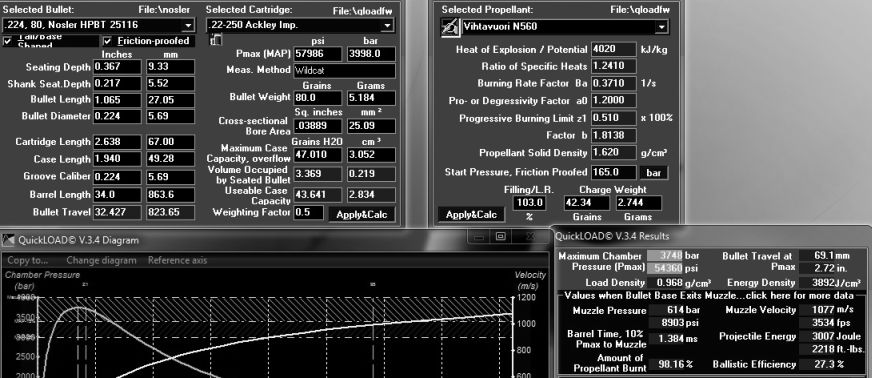Click the QuickLOAD Diagram window title icon
The height and width of the screenshot is (378, 872).
pyautogui.click(x=8, y=240)
